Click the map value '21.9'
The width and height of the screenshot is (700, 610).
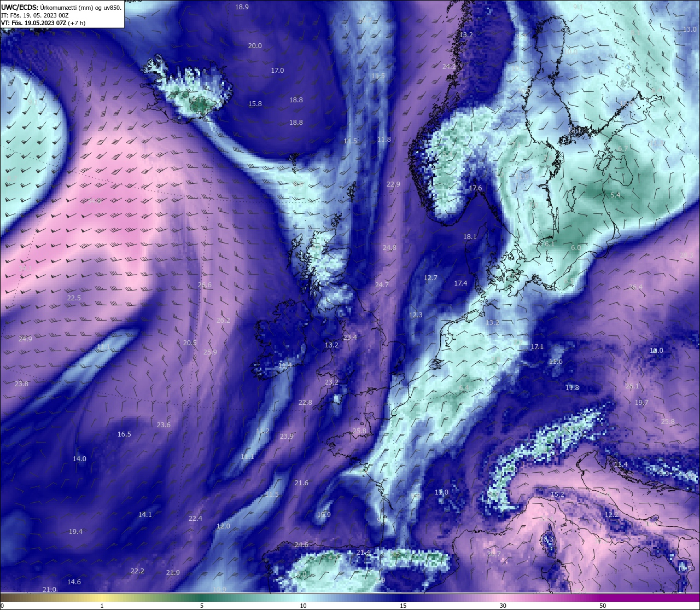[x=173, y=573]
